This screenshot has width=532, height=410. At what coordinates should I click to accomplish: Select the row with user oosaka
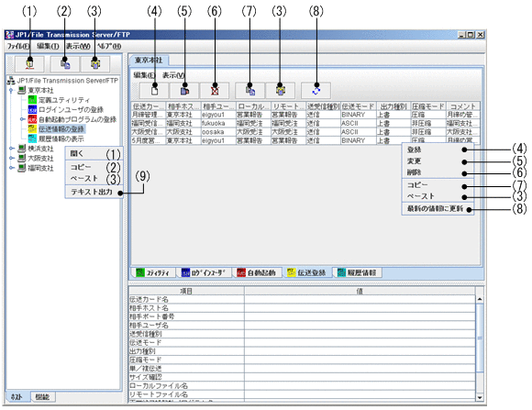(305, 132)
